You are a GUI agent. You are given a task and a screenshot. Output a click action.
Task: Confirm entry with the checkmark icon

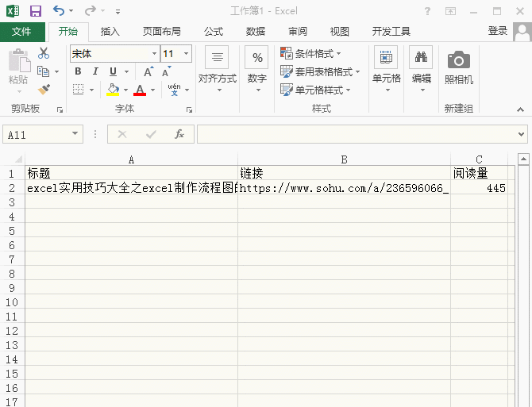pyautogui.click(x=151, y=135)
